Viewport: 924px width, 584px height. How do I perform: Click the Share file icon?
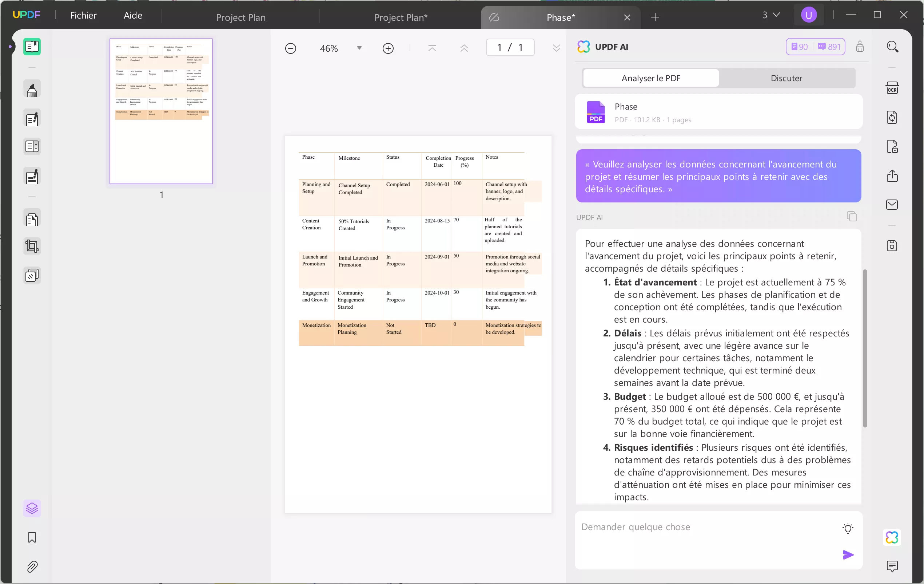pyautogui.click(x=892, y=176)
